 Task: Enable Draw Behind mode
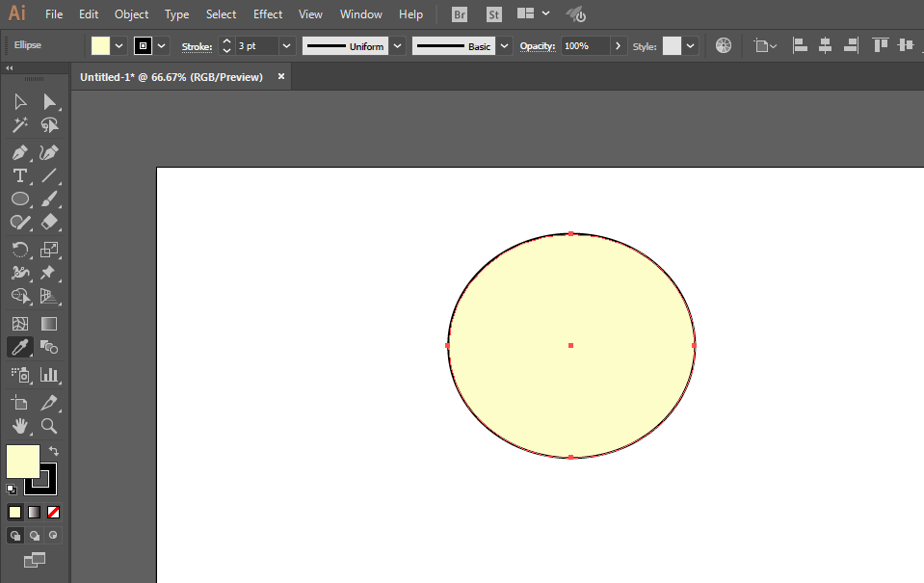click(35, 535)
